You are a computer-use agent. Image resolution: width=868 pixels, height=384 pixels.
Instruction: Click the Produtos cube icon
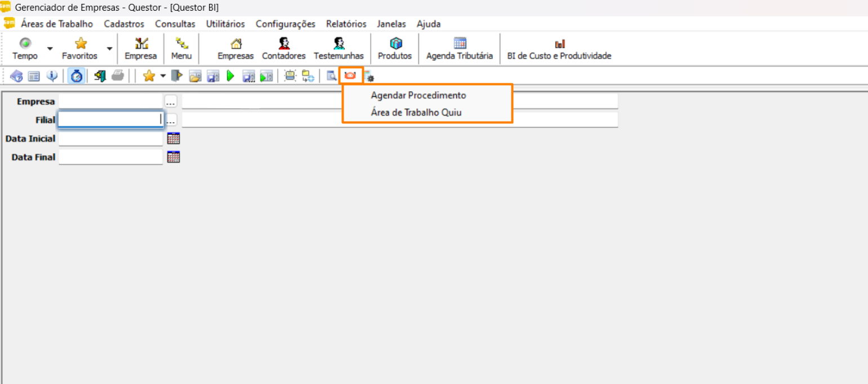click(395, 49)
